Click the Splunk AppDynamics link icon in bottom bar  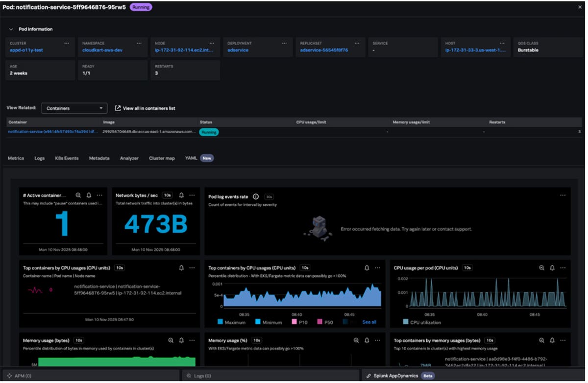[370, 375]
